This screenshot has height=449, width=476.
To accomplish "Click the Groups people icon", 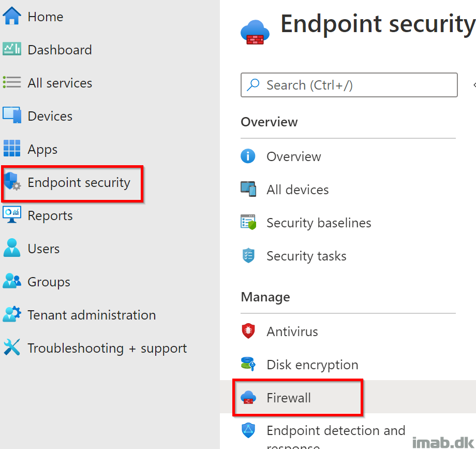I will (12, 281).
